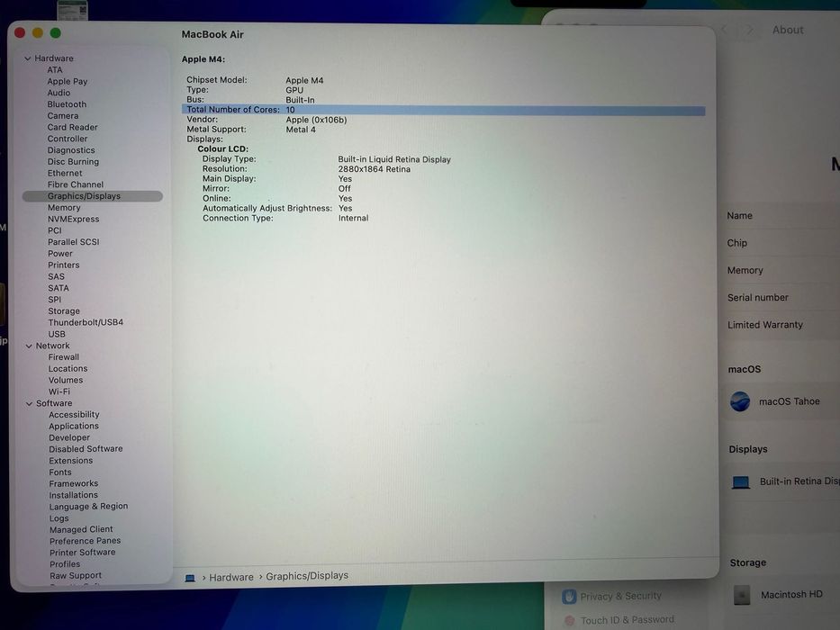The width and height of the screenshot is (840, 630).
Task: Open the Controller entry
Action: tap(67, 139)
